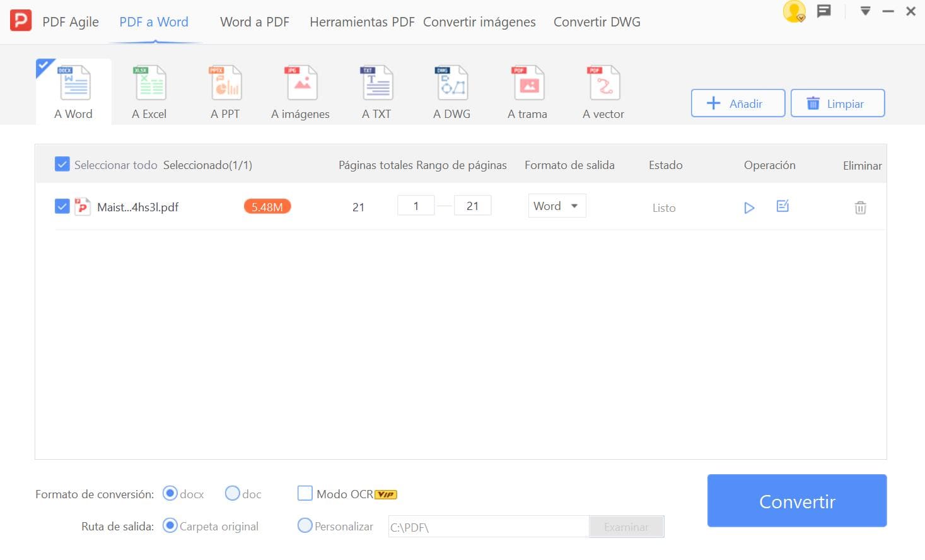Enable the Modo OCR checkbox
This screenshot has width=925, height=560.
click(305, 493)
